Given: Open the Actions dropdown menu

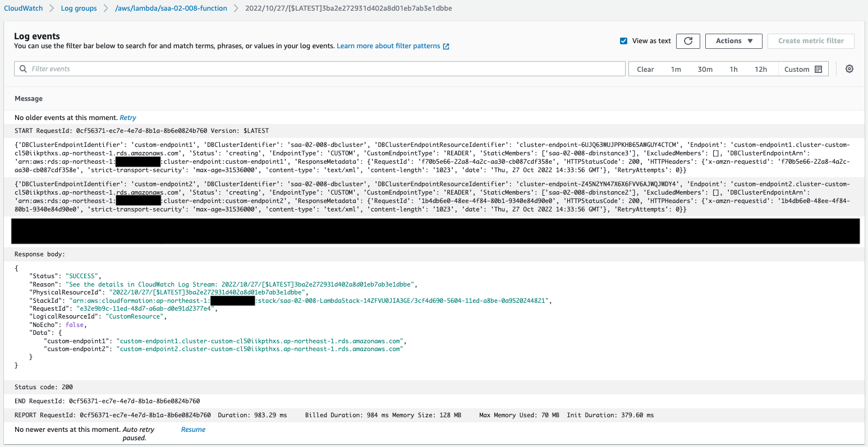Looking at the screenshot, I should [733, 40].
